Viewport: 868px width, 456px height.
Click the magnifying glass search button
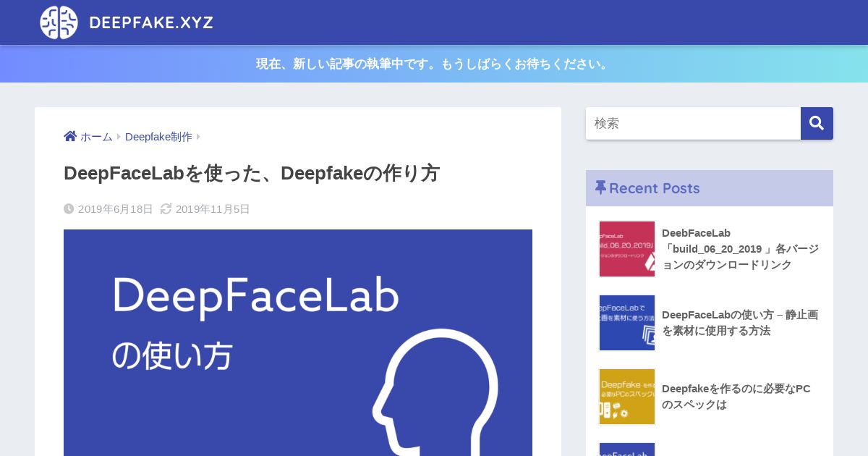pos(817,123)
